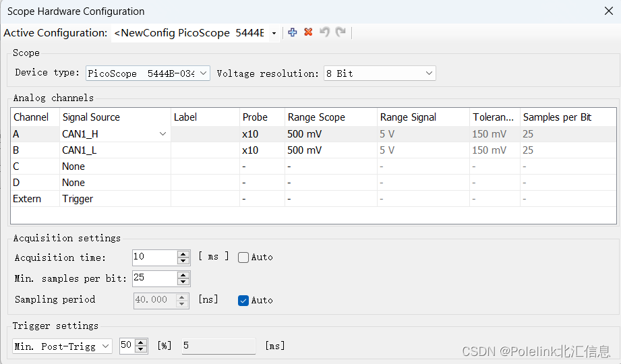The height and width of the screenshot is (364, 621).
Task: Decrease Acquisition time with the down arrow
Action: [183, 261]
